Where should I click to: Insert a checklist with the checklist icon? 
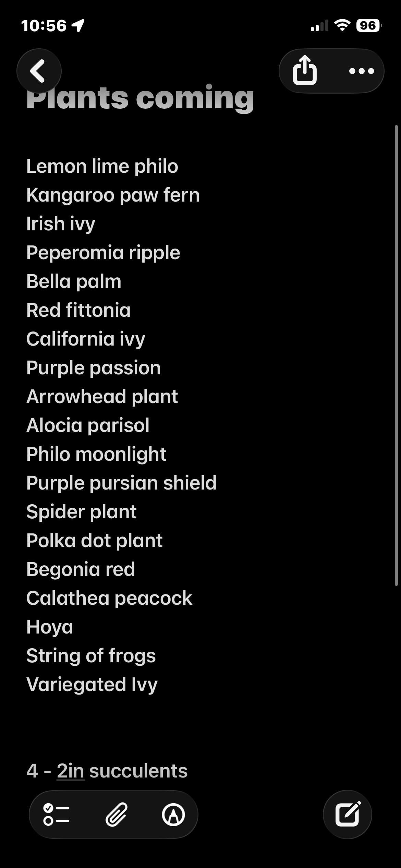[x=57, y=814]
